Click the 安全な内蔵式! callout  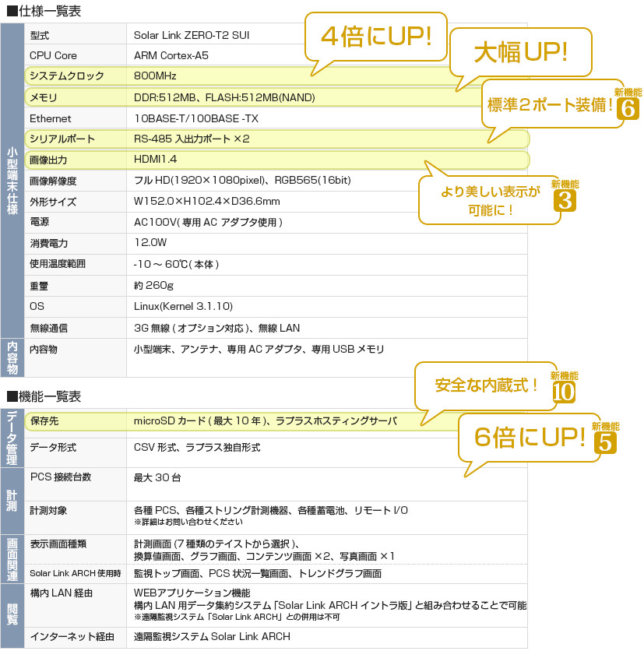(486, 385)
